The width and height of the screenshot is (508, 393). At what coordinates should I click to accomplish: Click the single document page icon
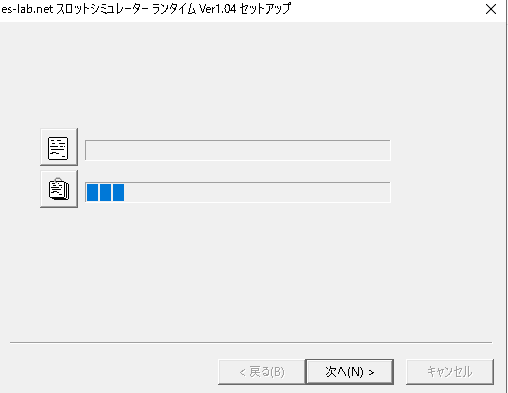(59, 147)
